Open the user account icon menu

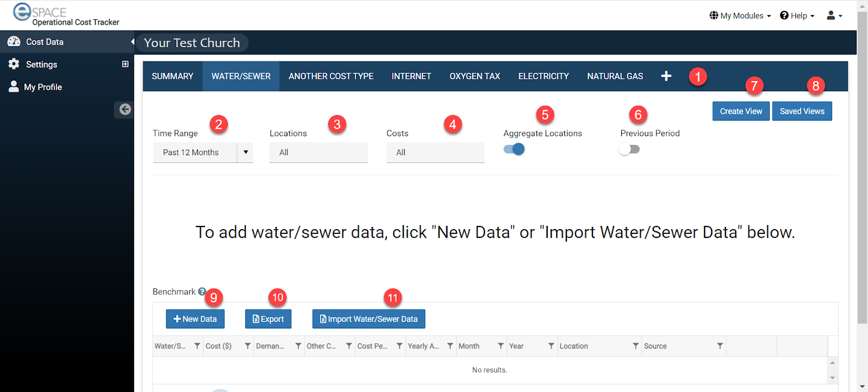click(x=834, y=16)
